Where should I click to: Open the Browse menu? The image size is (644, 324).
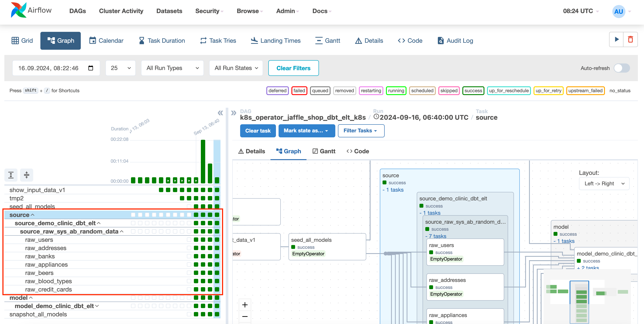[x=250, y=11]
